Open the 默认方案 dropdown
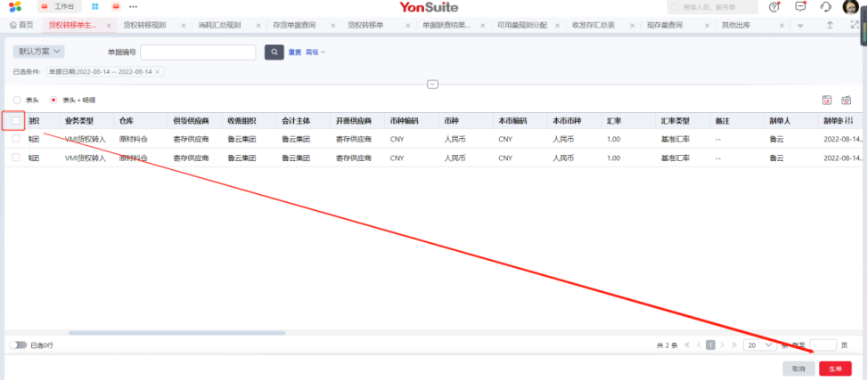The height and width of the screenshot is (381, 868). [x=38, y=52]
